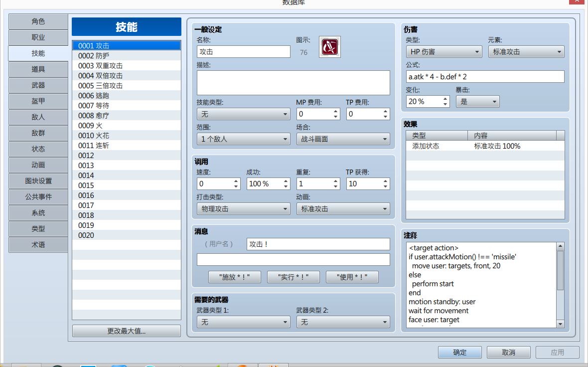Increase the TP 费用 value
The width and height of the screenshot is (588, 367).
point(386,111)
